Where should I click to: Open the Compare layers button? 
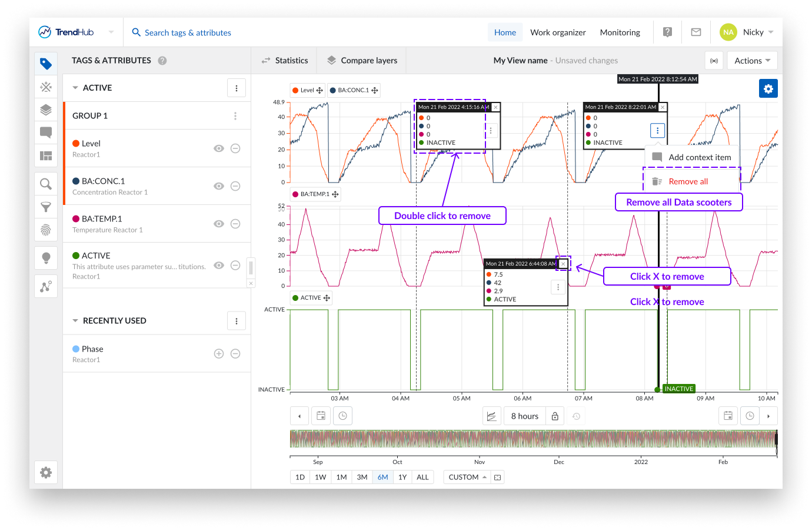tap(362, 61)
